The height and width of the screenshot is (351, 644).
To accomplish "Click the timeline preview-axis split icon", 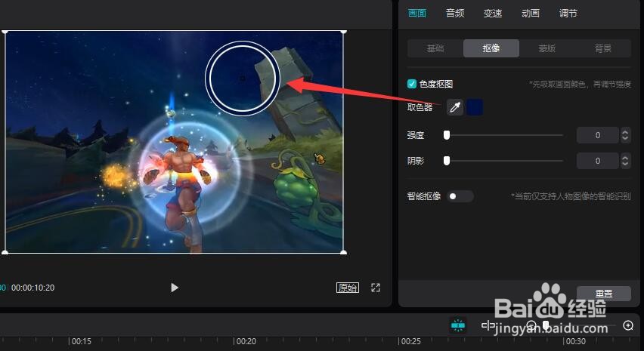I will coord(488,325).
